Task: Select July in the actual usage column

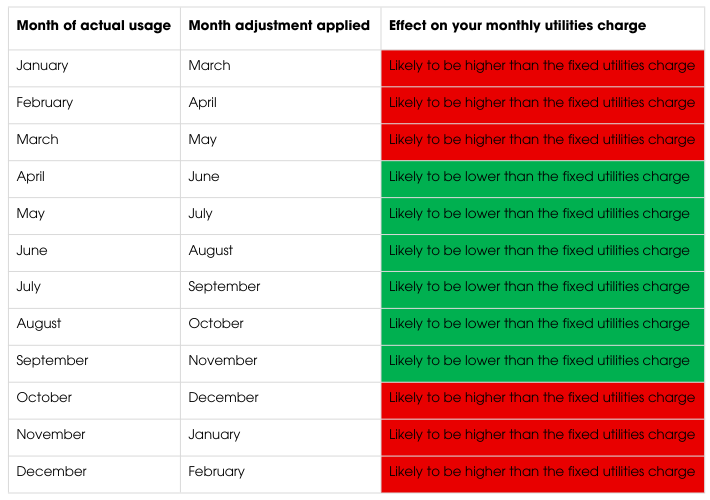Action: pos(29,287)
